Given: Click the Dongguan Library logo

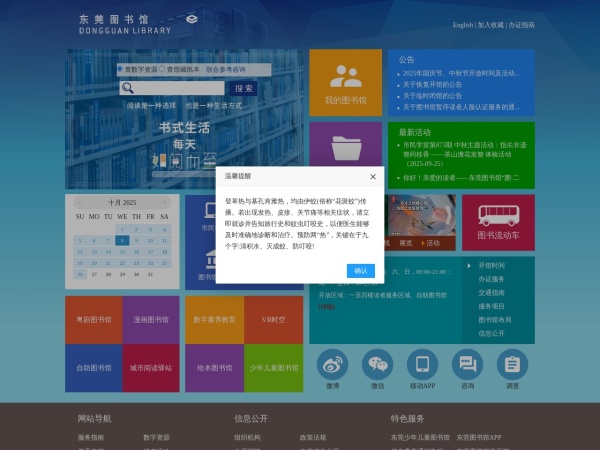Looking at the screenshot, I should [138, 24].
